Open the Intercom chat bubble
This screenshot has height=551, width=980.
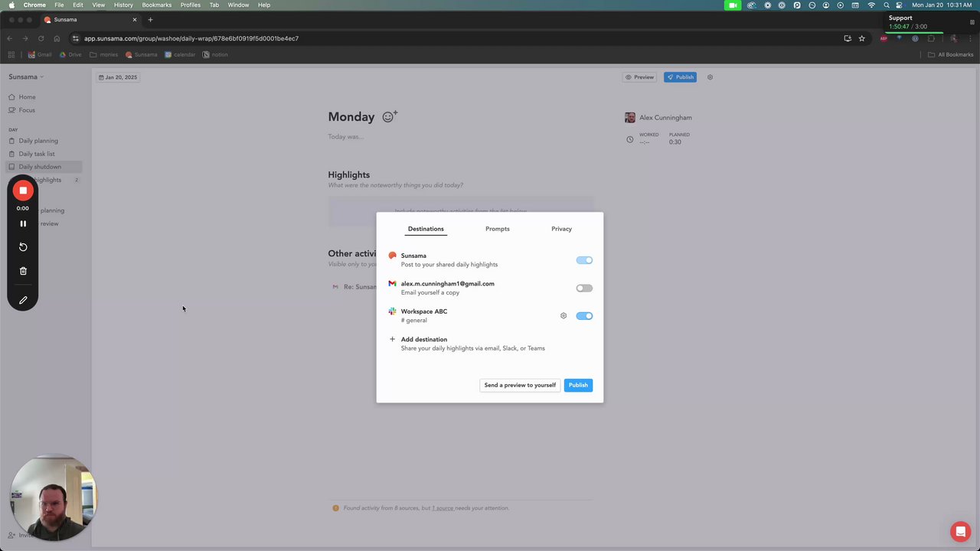960,531
